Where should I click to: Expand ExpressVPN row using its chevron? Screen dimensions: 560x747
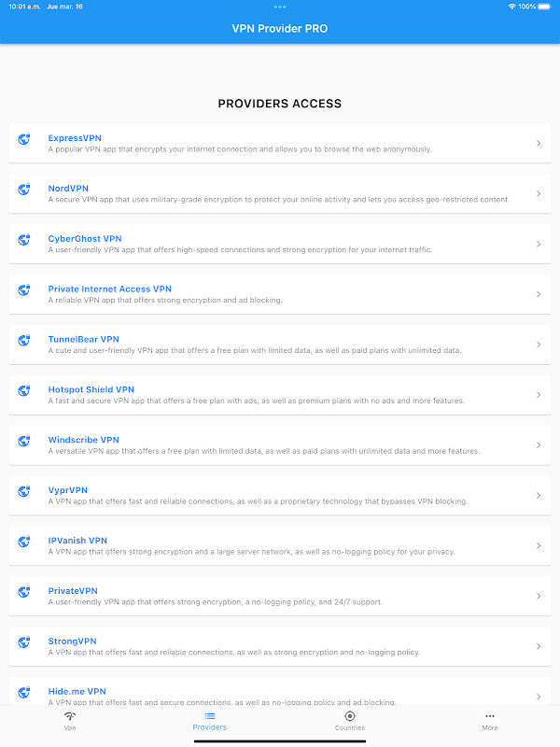tap(539, 144)
